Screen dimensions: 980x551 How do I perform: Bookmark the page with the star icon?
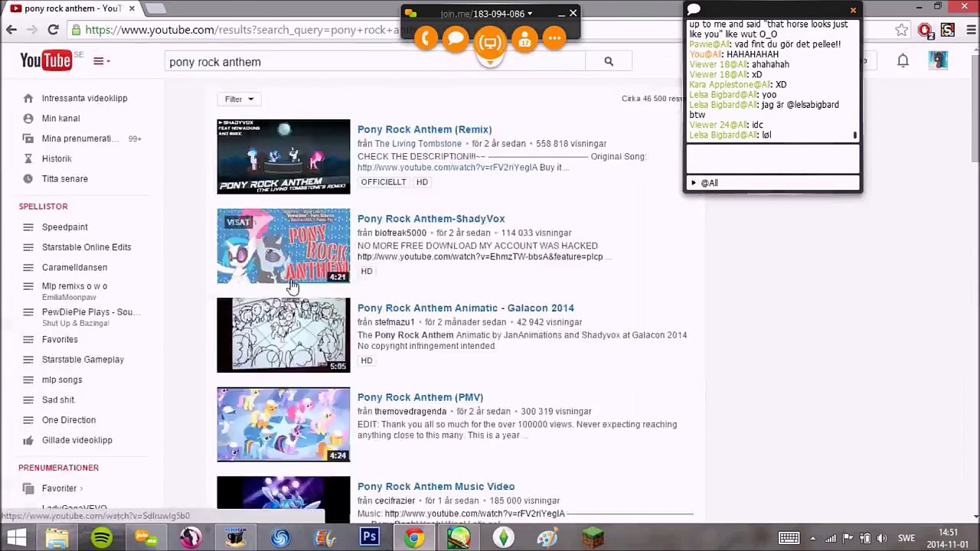tap(902, 30)
